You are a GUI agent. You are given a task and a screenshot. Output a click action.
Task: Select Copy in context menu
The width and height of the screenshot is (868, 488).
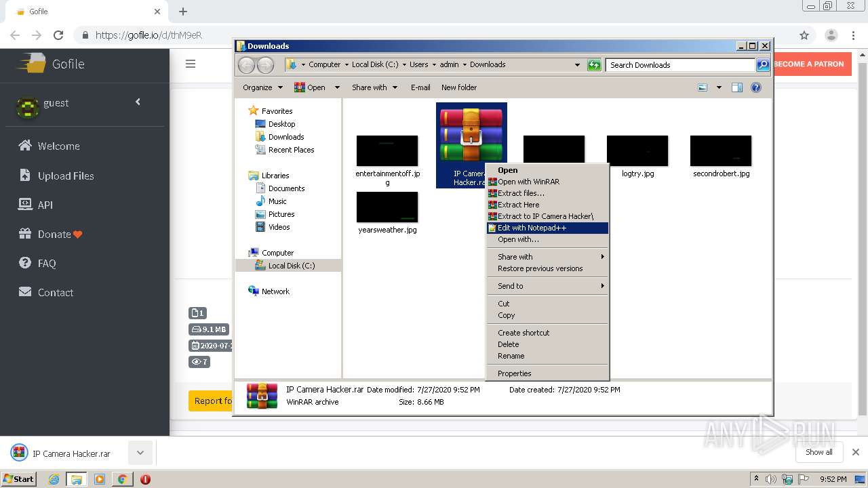coord(547,315)
